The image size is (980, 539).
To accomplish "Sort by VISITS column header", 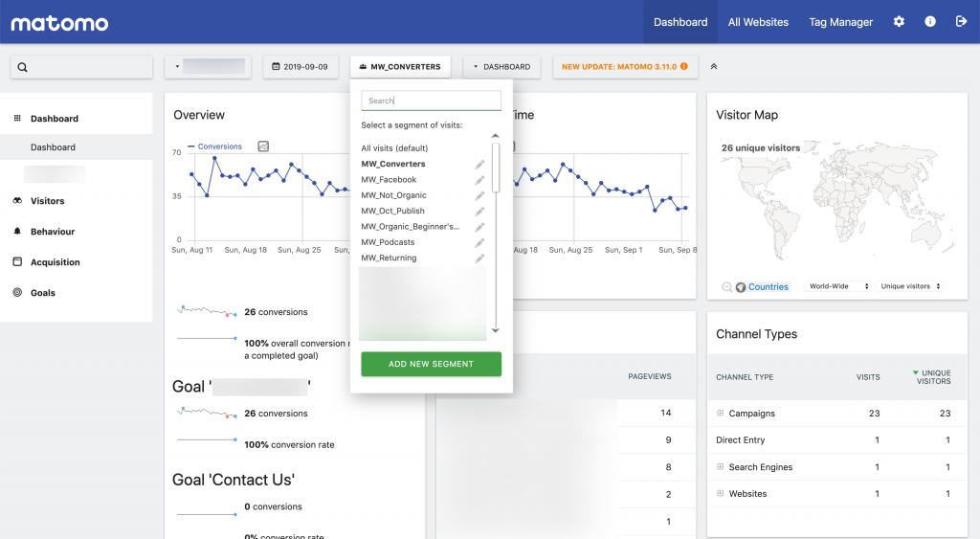I will (868, 377).
